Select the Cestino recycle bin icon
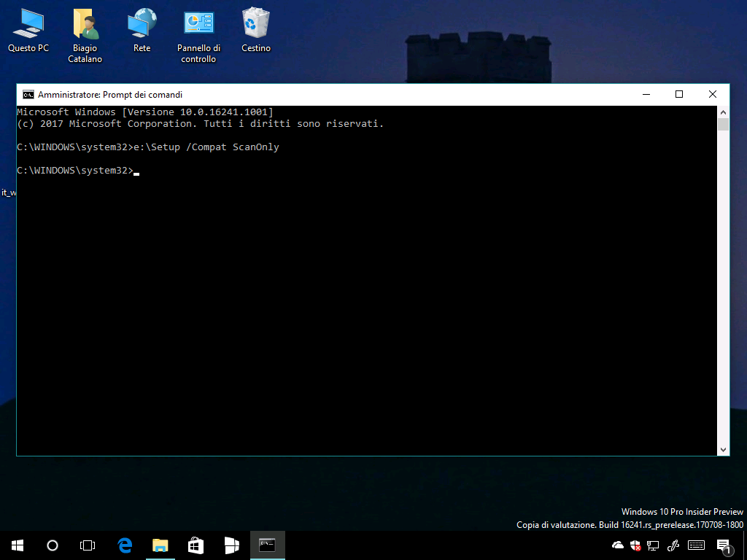This screenshot has height=560, width=747. pos(256,31)
